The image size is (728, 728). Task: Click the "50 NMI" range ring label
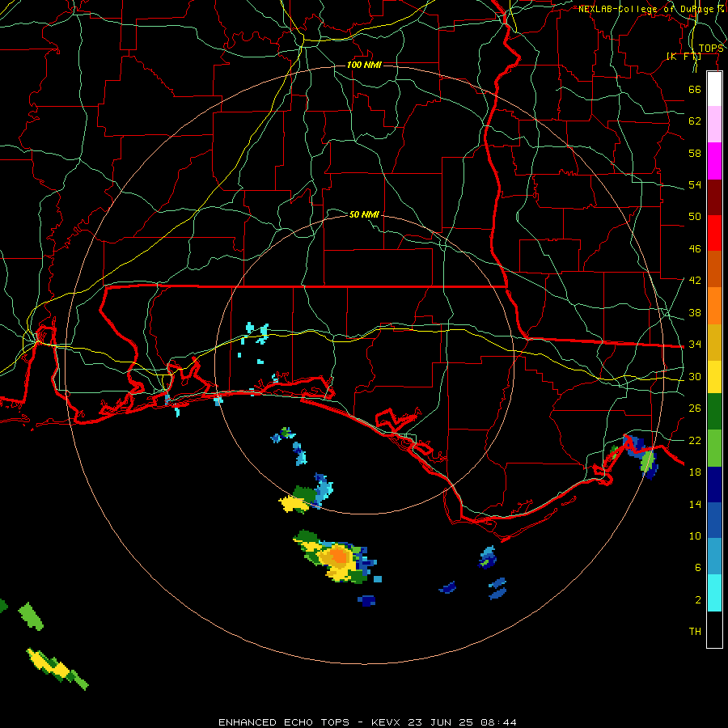pos(364,214)
